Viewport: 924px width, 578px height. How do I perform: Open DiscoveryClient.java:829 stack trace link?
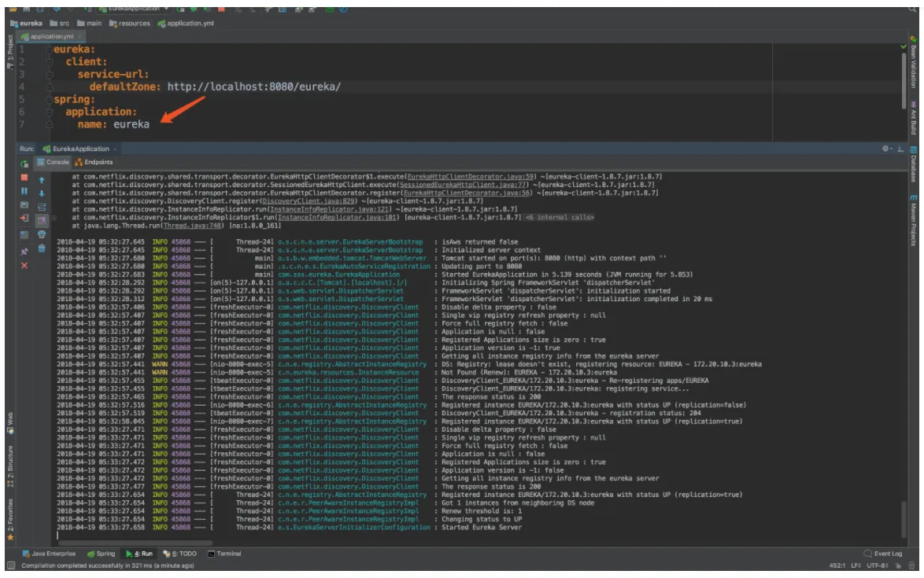[x=309, y=201]
